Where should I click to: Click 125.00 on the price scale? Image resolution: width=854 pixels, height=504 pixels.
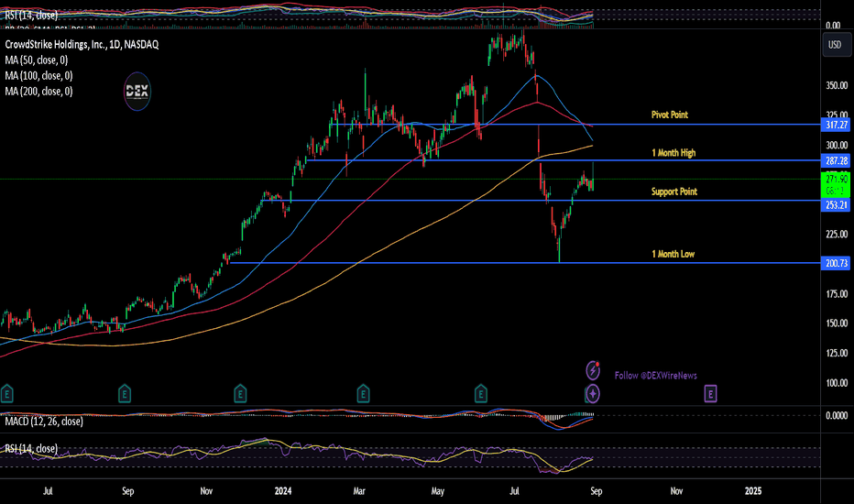(837, 353)
